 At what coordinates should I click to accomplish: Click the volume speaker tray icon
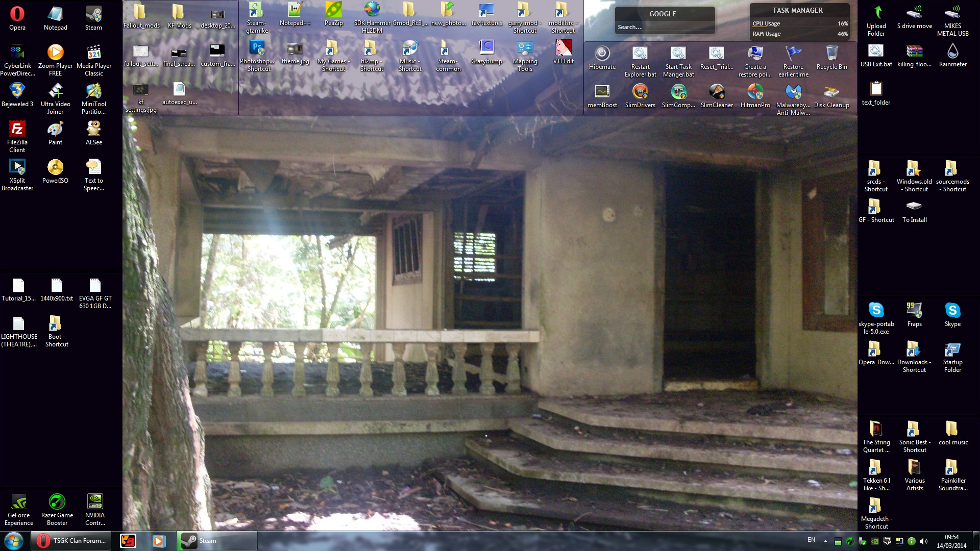click(x=923, y=541)
